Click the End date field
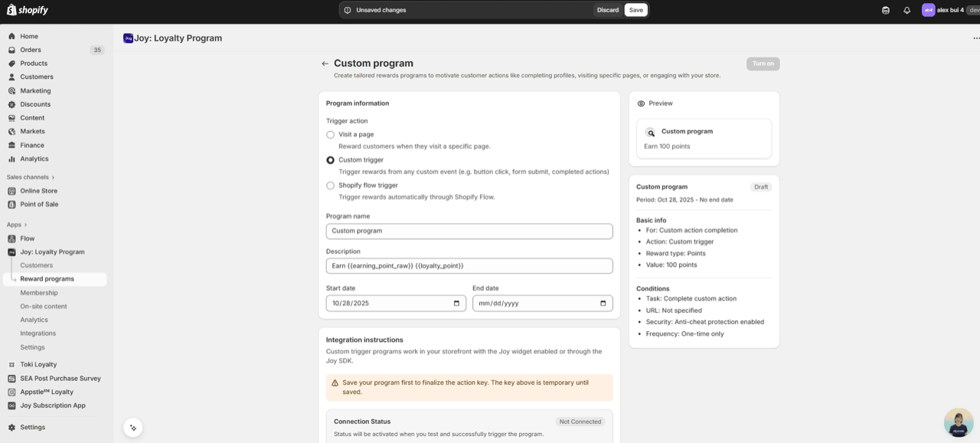 (543, 304)
